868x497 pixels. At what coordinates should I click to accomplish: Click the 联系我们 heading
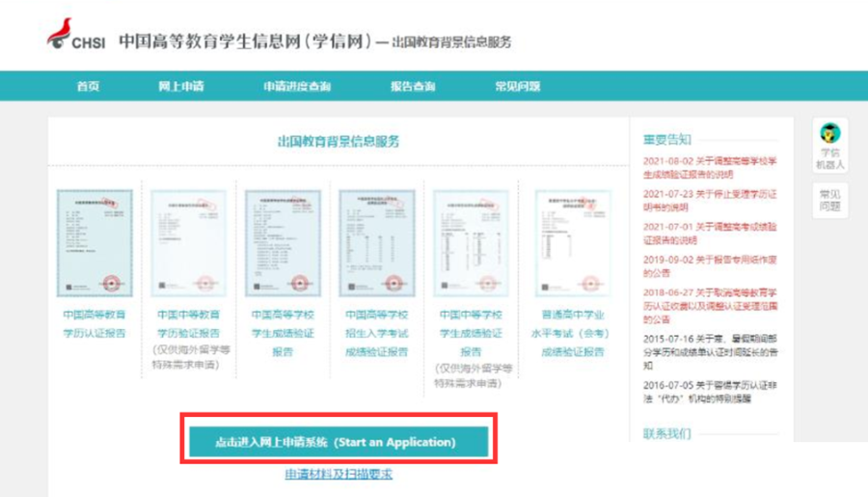tap(667, 433)
